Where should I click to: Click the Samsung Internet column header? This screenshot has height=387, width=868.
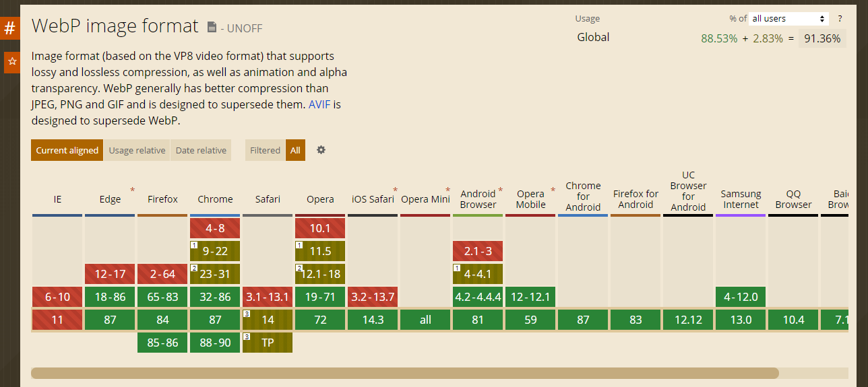click(x=741, y=199)
